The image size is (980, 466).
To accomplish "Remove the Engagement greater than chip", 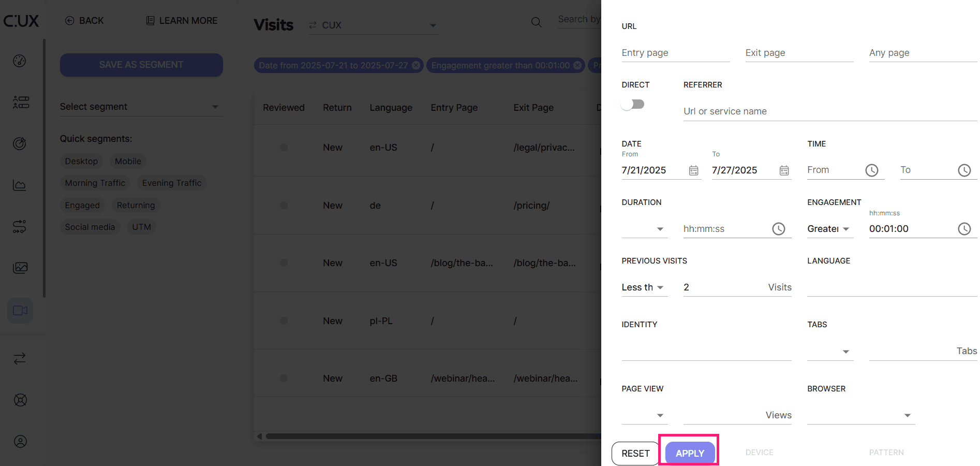I will [577, 65].
